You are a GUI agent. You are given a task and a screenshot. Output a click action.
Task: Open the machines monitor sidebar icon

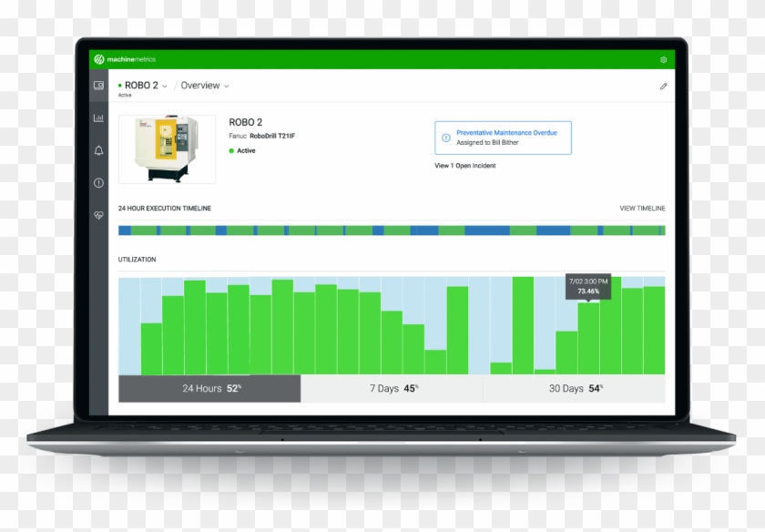pyautogui.click(x=98, y=86)
